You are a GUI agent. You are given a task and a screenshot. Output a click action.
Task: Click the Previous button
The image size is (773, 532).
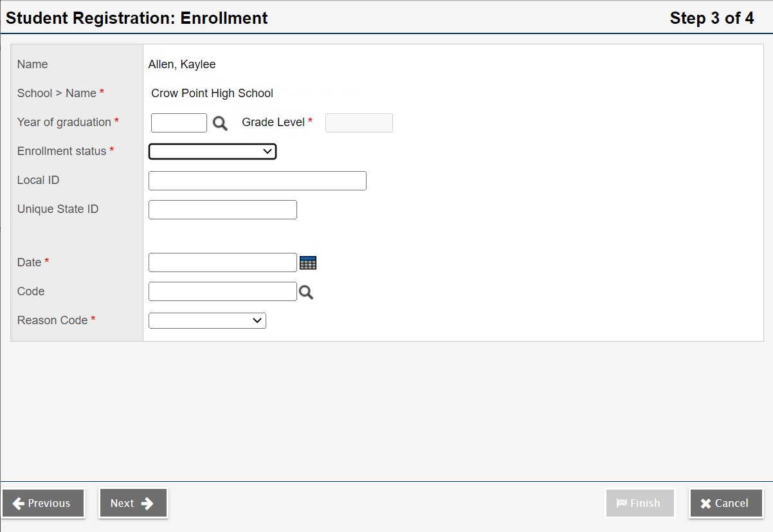click(x=43, y=503)
